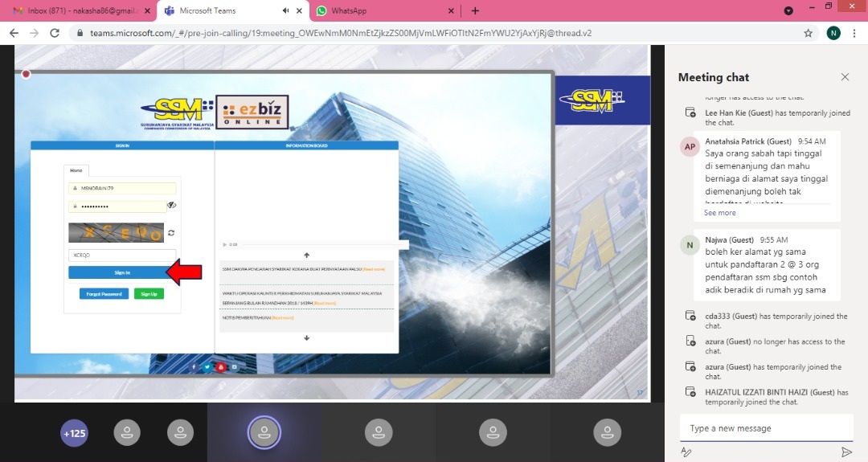Open a new browser tab
Image resolution: width=868 pixels, height=462 pixels.
point(475,10)
